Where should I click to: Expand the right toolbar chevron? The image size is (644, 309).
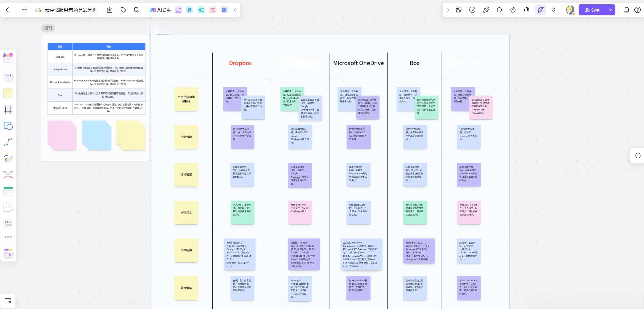tap(448, 10)
